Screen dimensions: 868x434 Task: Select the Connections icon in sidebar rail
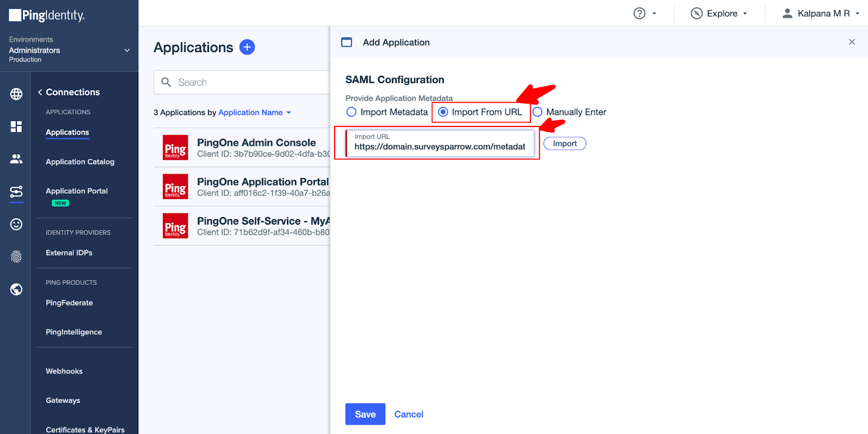[x=16, y=192]
